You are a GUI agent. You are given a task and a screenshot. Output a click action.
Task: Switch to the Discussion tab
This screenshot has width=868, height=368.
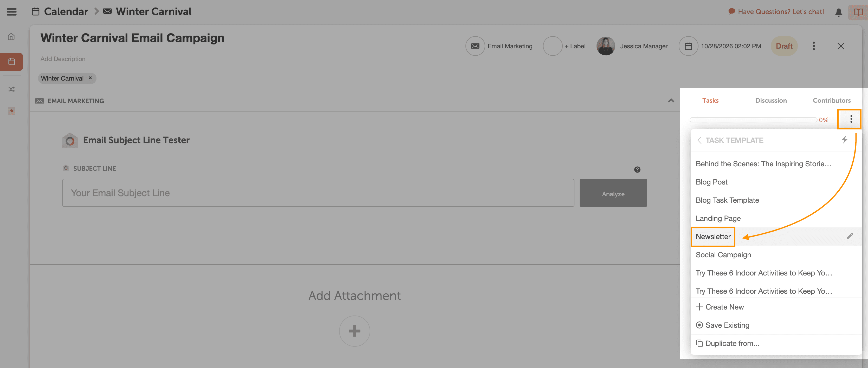[771, 100]
